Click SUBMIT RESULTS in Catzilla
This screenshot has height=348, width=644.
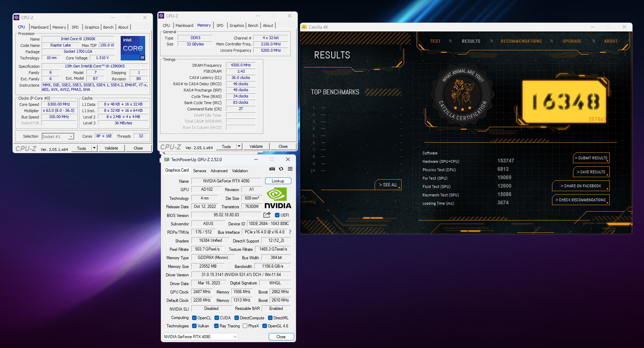point(591,158)
